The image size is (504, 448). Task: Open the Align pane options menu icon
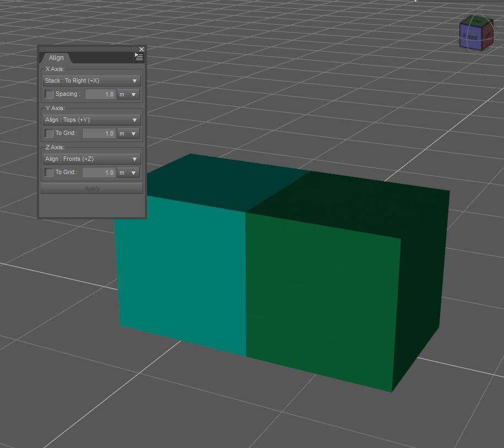[x=139, y=57]
